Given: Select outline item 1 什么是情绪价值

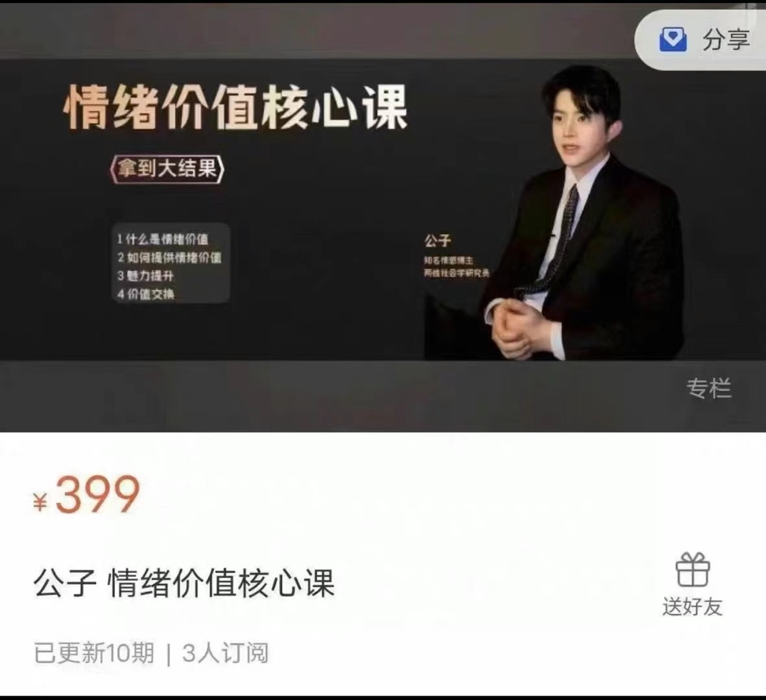Looking at the screenshot, I should pos(163,239).
